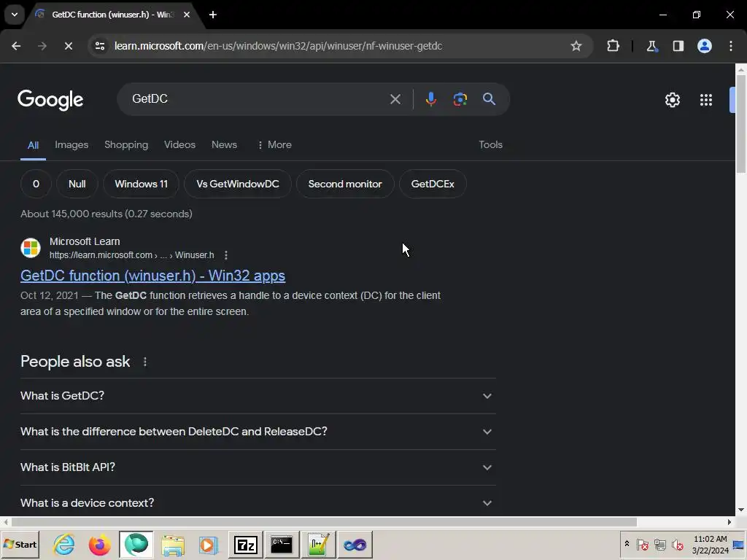Open the Google apps grid
747x560 pixels.
click(706, 99)
